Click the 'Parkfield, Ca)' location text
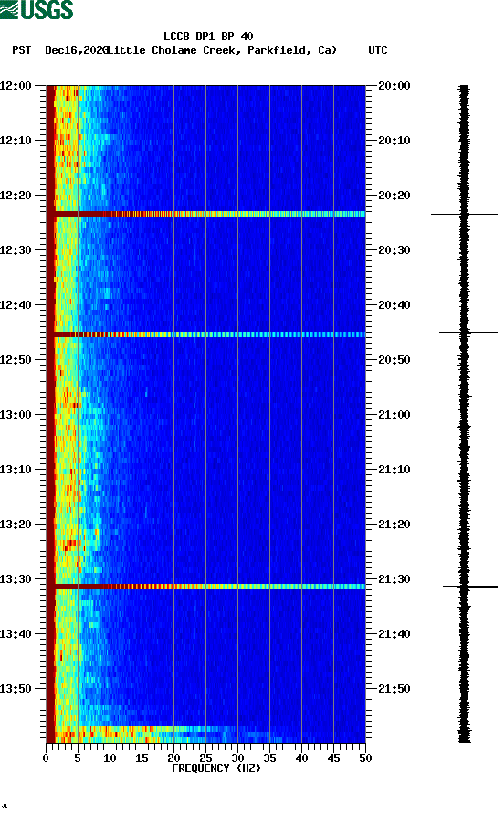The width and height of the screenshot is (504, 816). [292, 50]
